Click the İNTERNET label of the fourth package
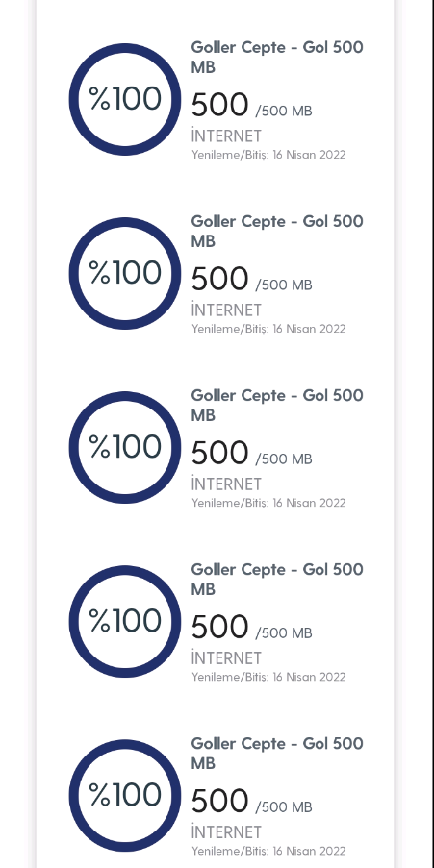 [226, 657]
